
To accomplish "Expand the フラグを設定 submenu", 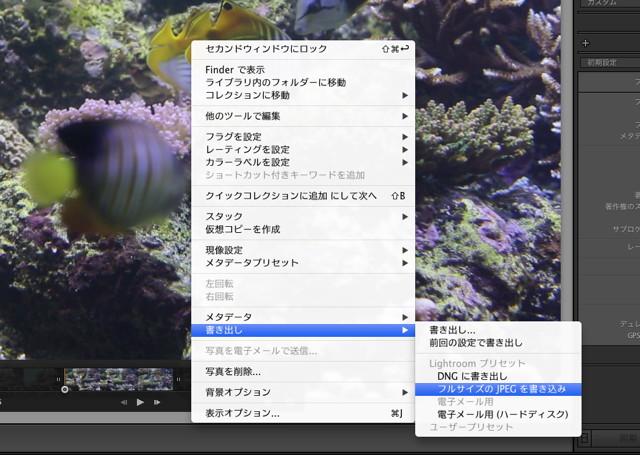I will tap(300, 137).
